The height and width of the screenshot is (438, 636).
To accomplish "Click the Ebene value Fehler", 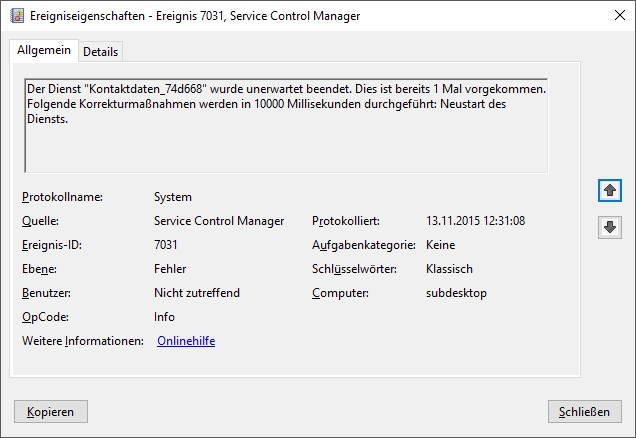I will (170, 269).
